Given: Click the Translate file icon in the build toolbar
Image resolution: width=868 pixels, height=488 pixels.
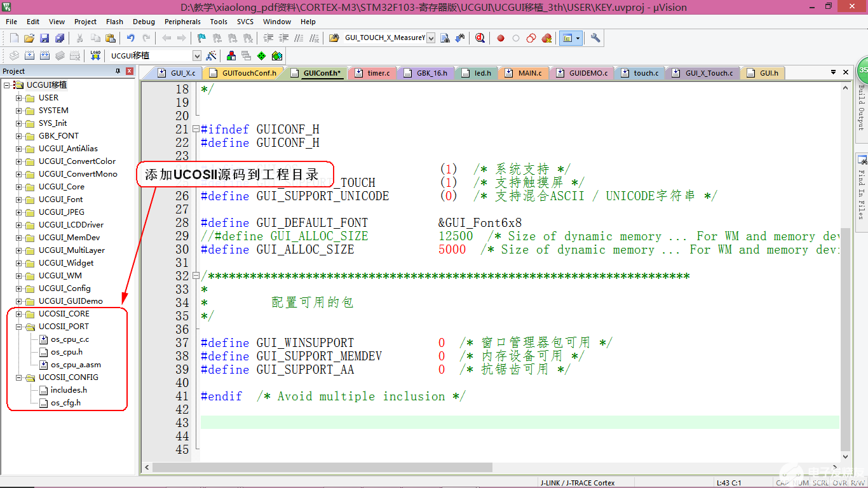Looking at the screenshot, I should coord(13,56).
